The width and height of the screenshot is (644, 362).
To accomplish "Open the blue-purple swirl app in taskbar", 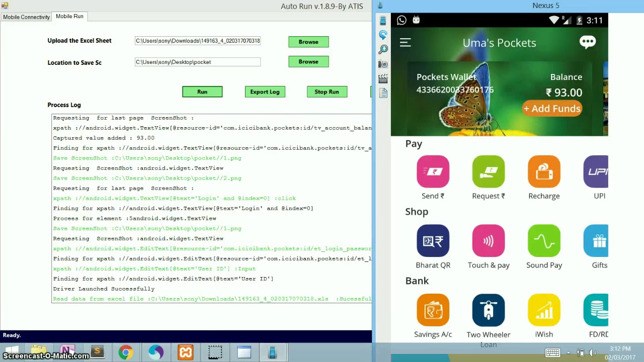I will pyautogui.click(x=155, y=352).
